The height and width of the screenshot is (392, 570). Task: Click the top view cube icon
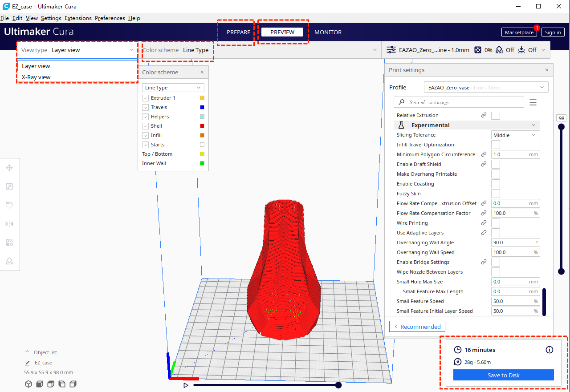point(51,384)
